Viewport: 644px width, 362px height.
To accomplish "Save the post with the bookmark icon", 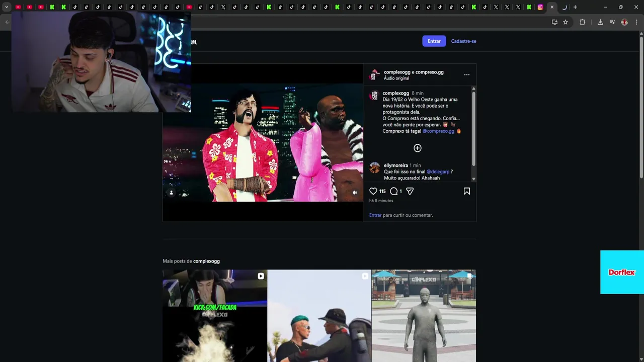I will click(x=467, y=191).
